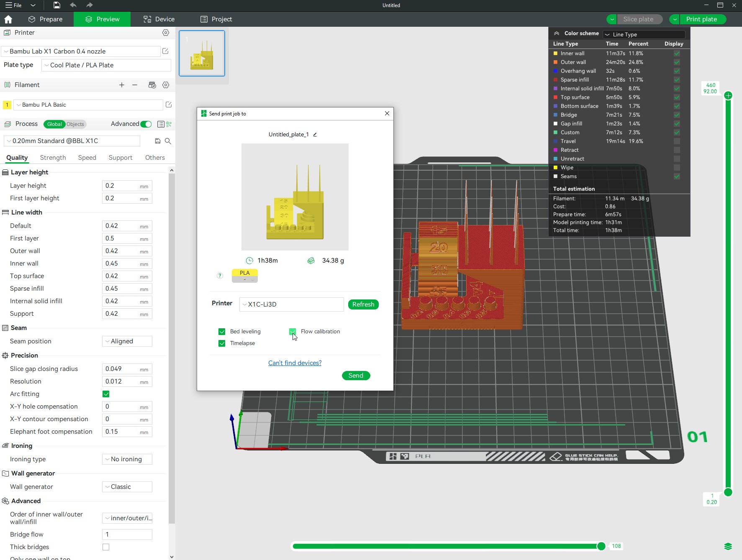Open the Can't find devices link
The width and height of the screenshot is (742, 560).
(x=295, y=363)
